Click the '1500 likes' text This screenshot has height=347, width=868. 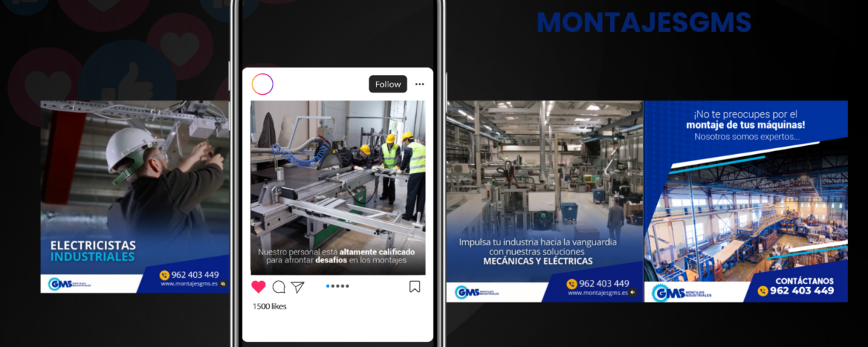point(269,307)
